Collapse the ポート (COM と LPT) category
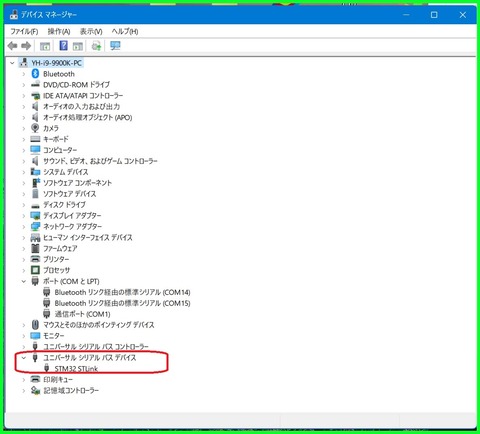 (24, 281)
